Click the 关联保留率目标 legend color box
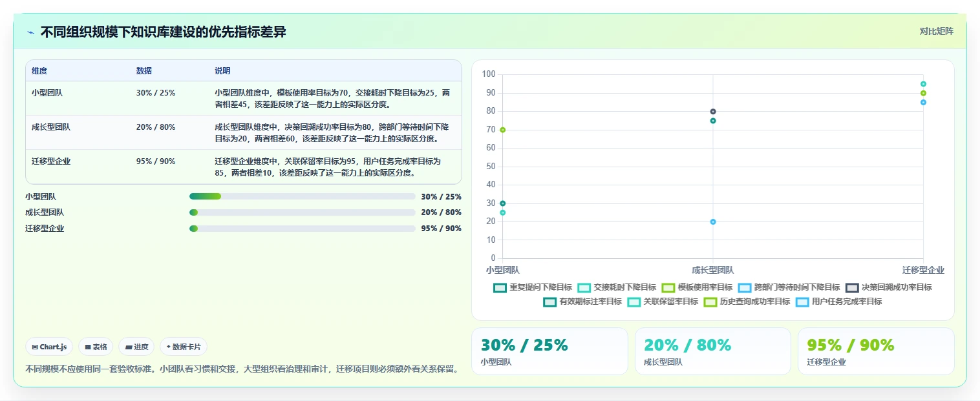This screenshot has height=401, width=980. [634, 302]
